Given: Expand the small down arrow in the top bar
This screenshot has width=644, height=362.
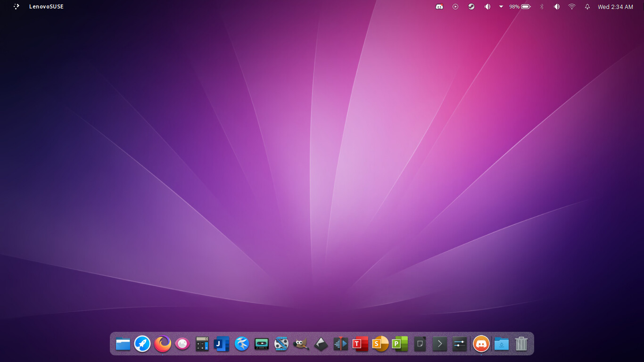Looking at the screenshot, I should [x=501, y=7].
